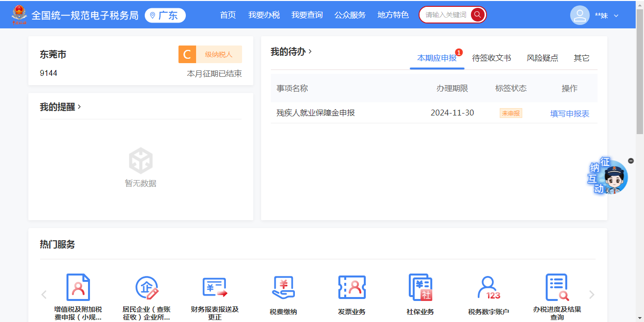The width and height of the screenshot is (644, 322).
Task: Click the 2024-11-30 deadline cell
Action: [x=452, y=113]
